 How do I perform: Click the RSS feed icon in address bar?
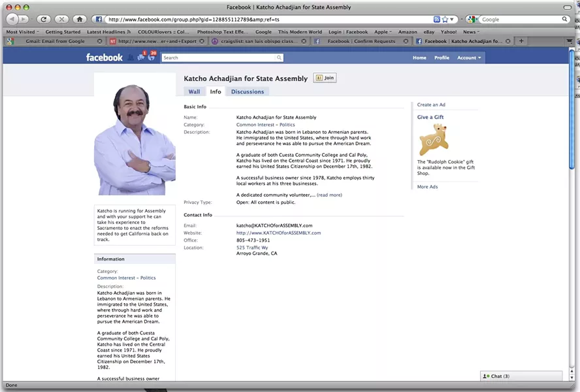tap(437, 19)
